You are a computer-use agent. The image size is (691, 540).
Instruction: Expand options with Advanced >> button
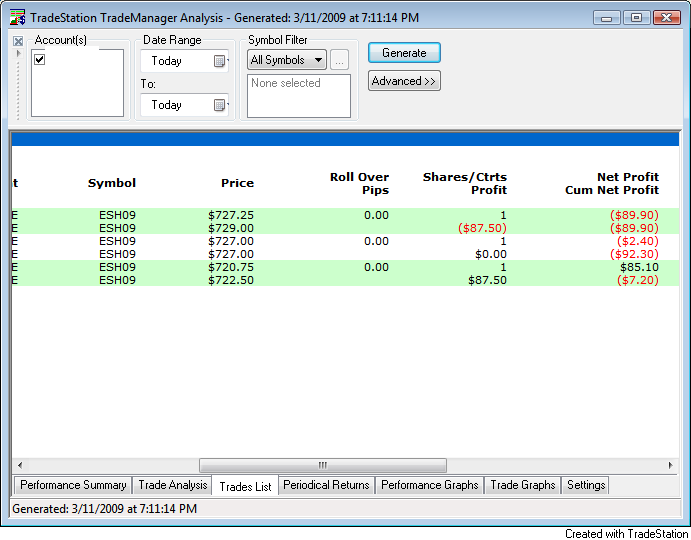click(x=404, y=81)
